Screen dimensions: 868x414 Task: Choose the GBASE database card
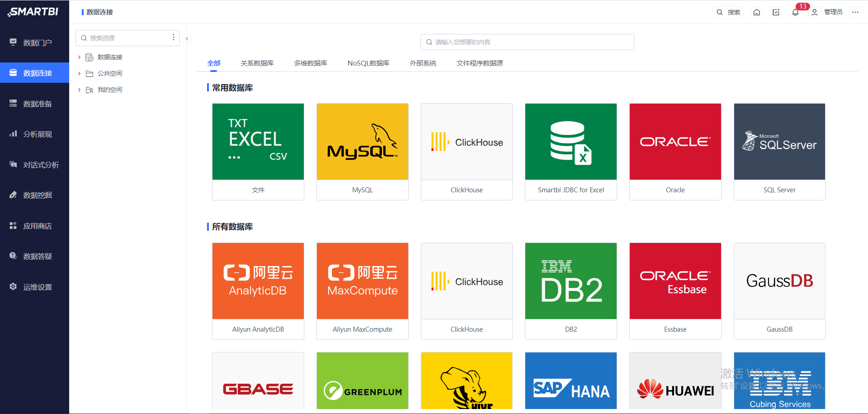(258, 381)
